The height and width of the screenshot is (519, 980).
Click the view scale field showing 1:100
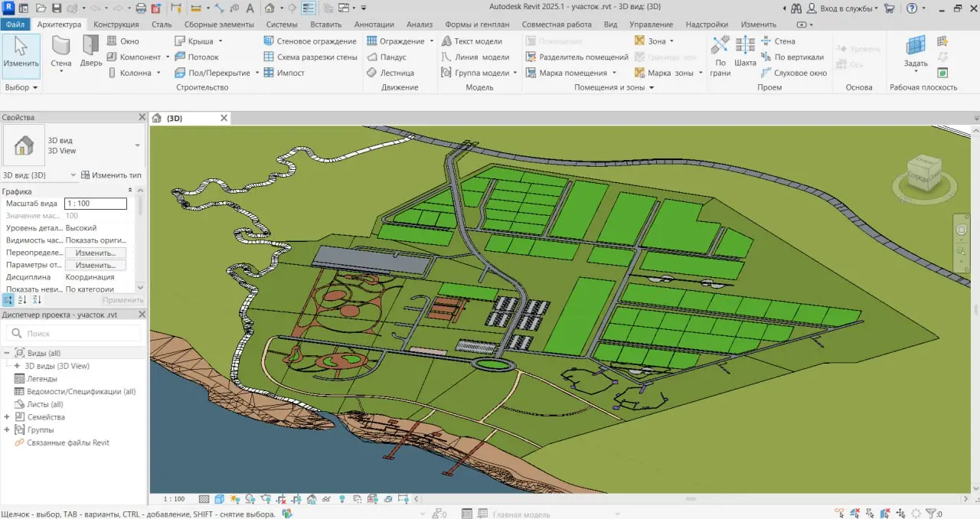tap(95, 203)
